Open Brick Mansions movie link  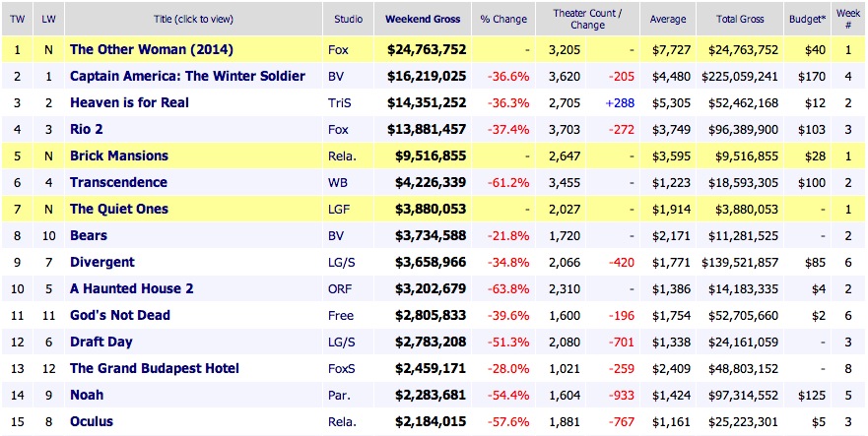click(119, 156)
